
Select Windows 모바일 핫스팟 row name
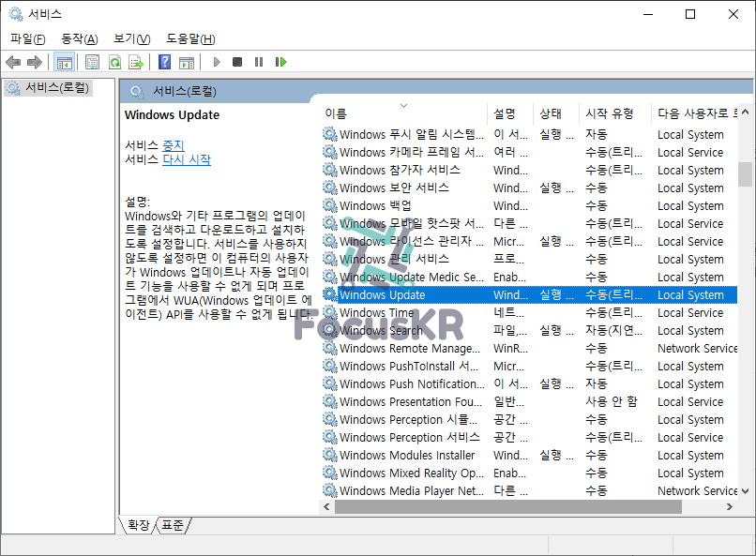(412, 223)
